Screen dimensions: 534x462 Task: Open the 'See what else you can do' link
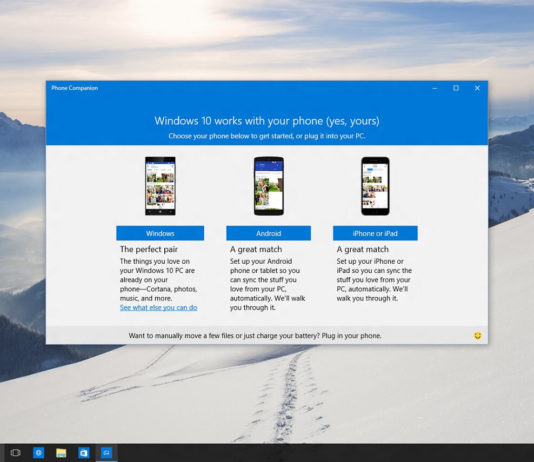158,307
